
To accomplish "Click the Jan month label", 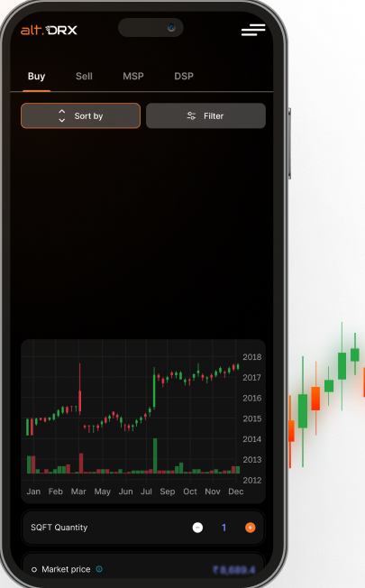I will (33, 492).
